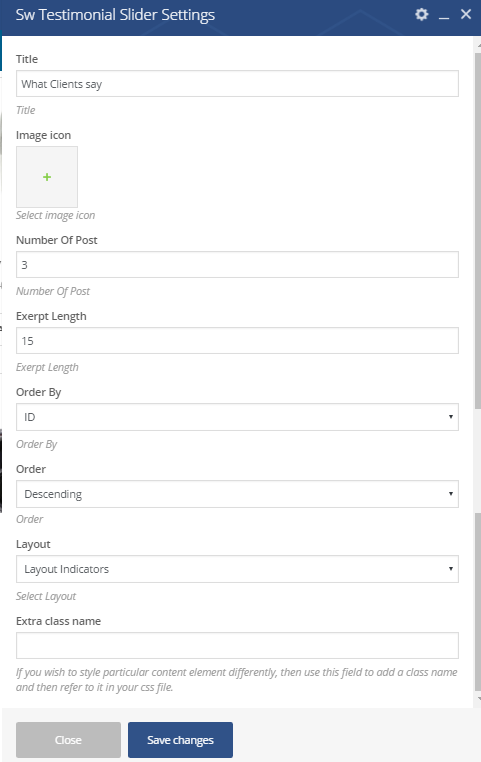
Task: Click the Save changes button
Action: click(180, 740)
